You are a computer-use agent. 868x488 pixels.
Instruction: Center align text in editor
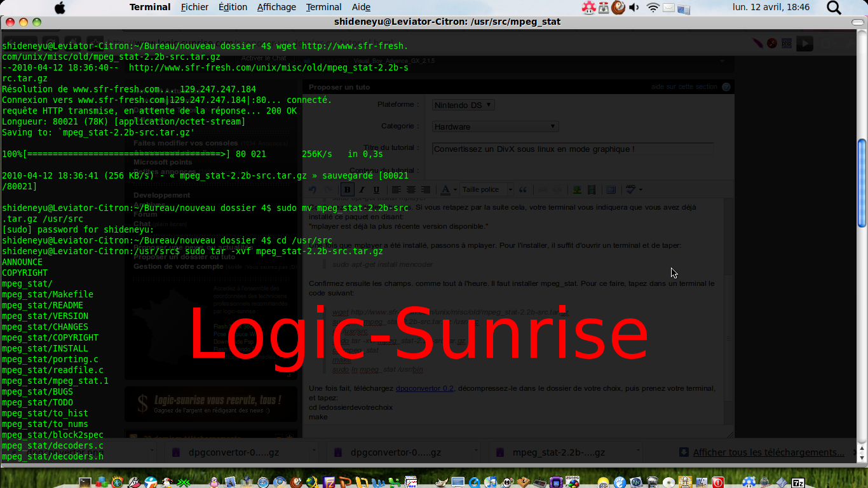411,189
